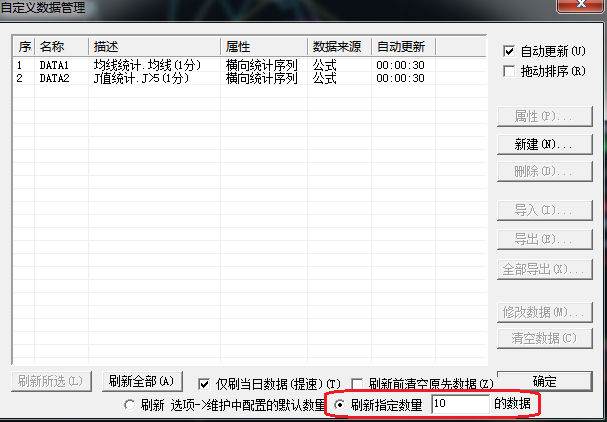The height and width of the screenshot is (422, 607).
Task: Sort by the 属性 column header
Action: pyautogui.click(x=264, y=47)
